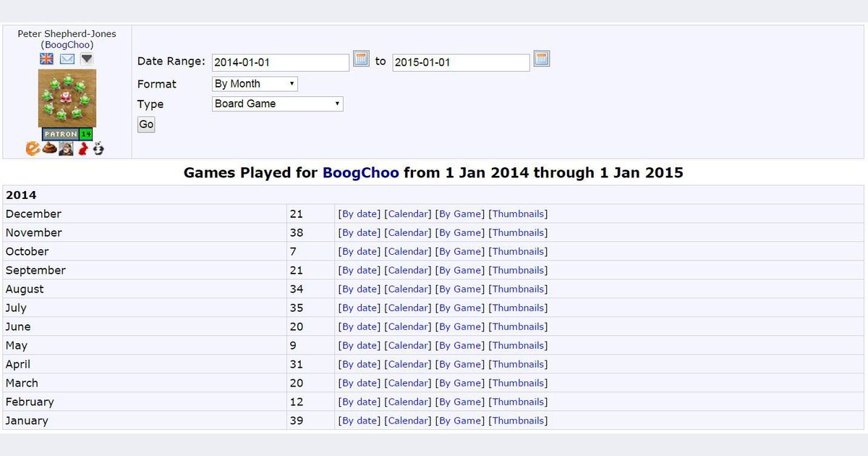Open the Format dropdown set to By Month
The image size is (868, 456).
pos(253,83)
